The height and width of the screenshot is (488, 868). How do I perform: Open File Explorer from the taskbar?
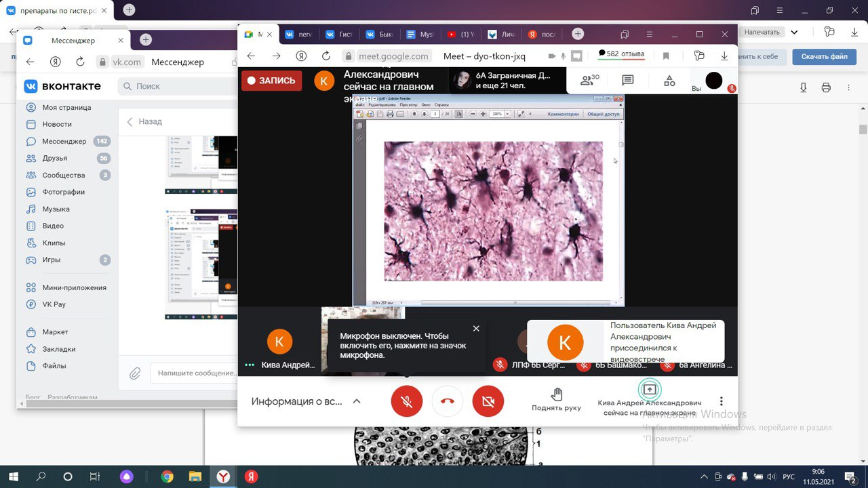pyautogui.click(x=195, y=476)
